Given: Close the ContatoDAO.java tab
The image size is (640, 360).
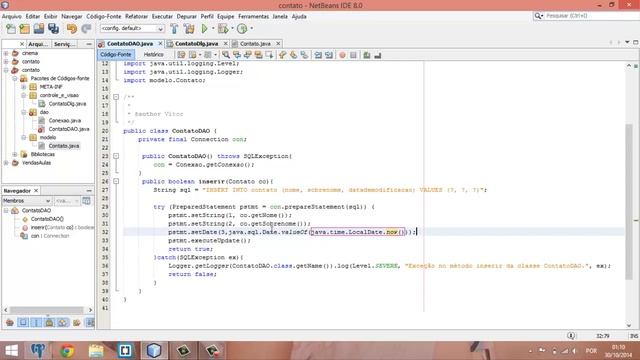Looking at the screenshot, I should [160, 43].
